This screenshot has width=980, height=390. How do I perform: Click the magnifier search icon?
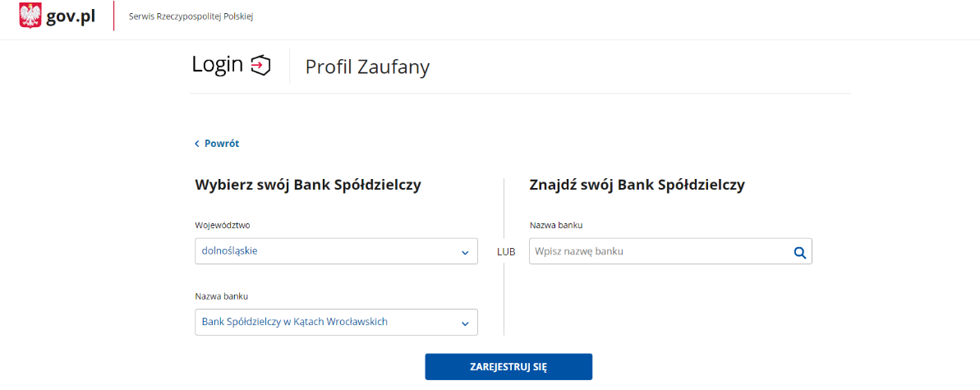(799, 253)
